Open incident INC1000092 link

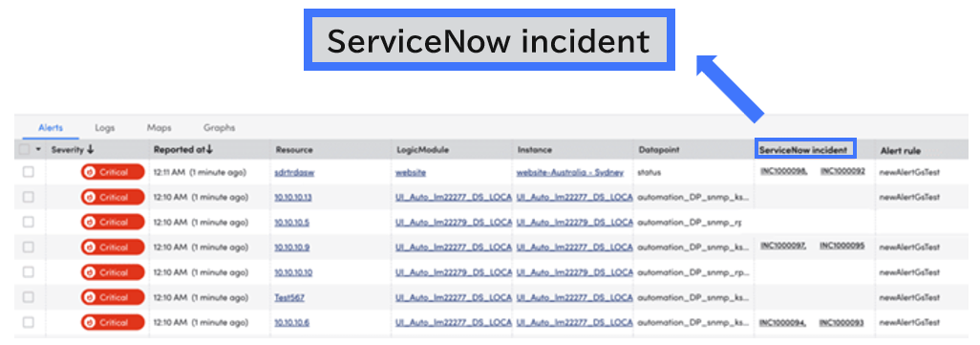coord(842,171)
